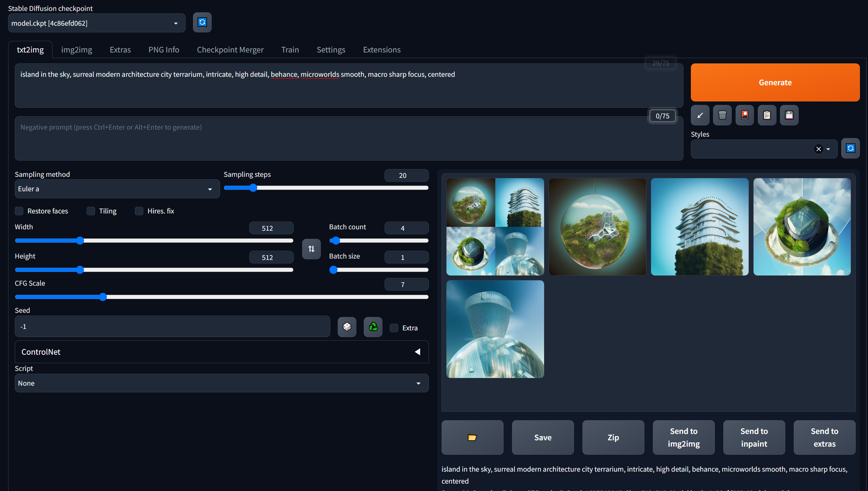This screenshot has height=491, width=868.
Task: Swap width and height values
Action: tap(311, 249)
